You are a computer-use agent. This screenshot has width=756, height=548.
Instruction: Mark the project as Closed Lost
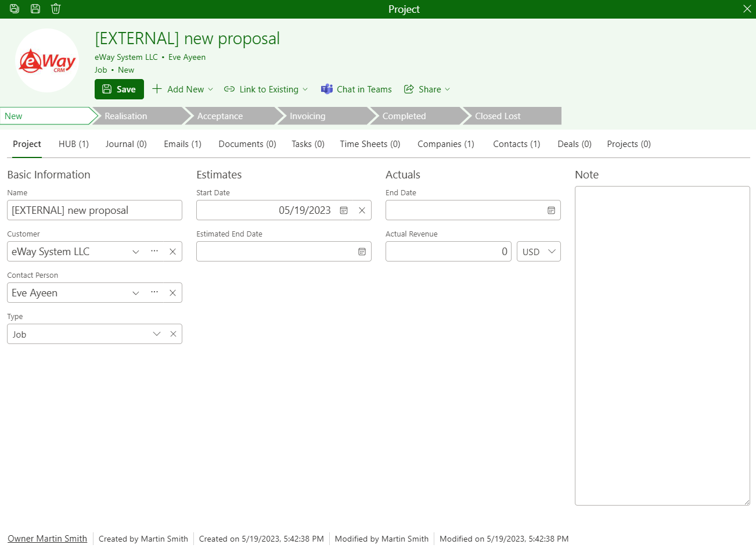[512, 116]
